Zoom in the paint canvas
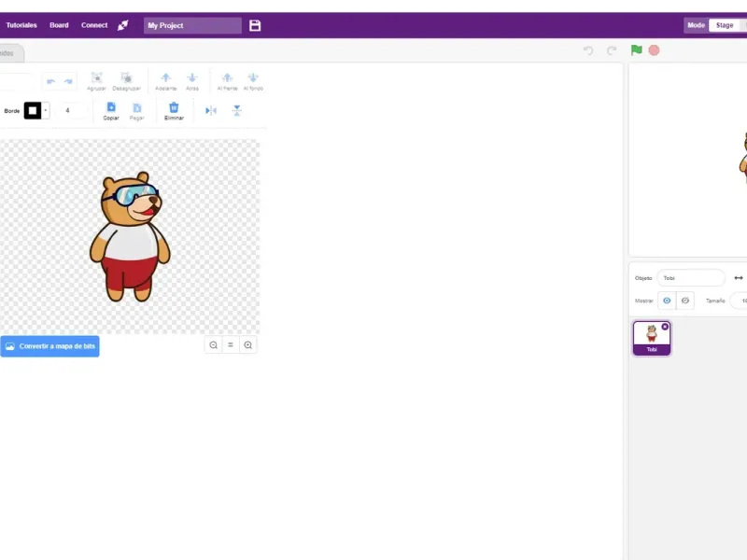747x560 pixels. [x=248, y=345]
